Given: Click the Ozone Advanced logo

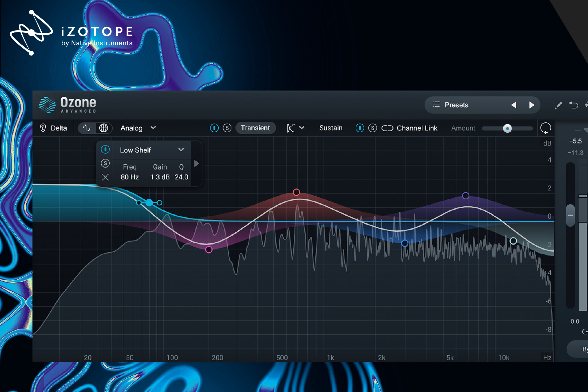Looking at the screenshot, I should 68,105.
